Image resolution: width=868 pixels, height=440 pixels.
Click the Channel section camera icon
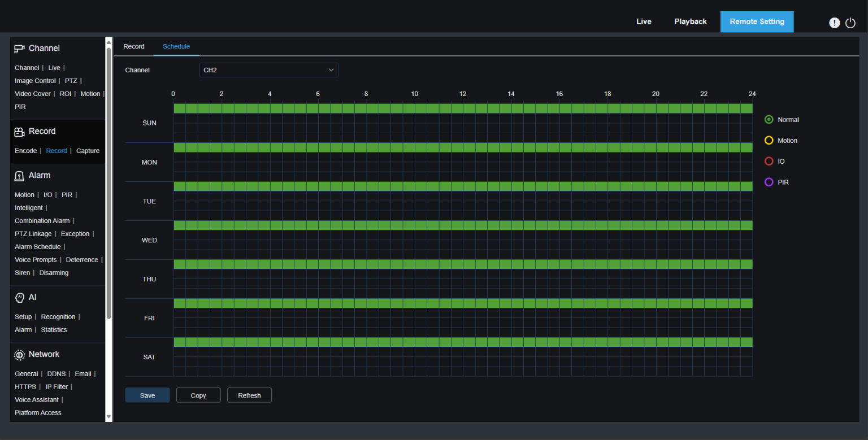[x=20, y=49]
